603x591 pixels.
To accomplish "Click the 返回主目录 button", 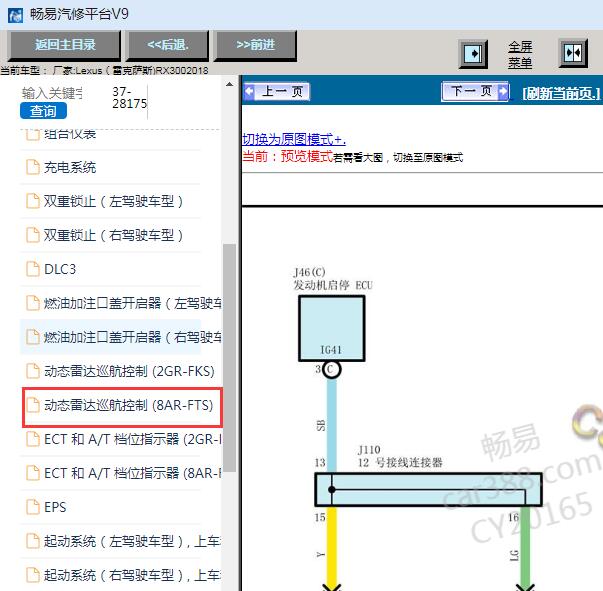I will pos(65,45).
